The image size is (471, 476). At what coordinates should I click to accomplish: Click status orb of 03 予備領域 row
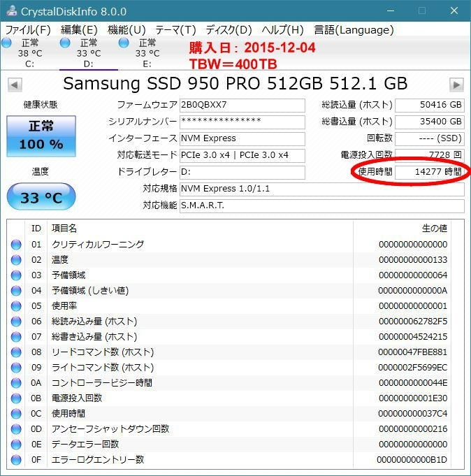tap(16, 275)
